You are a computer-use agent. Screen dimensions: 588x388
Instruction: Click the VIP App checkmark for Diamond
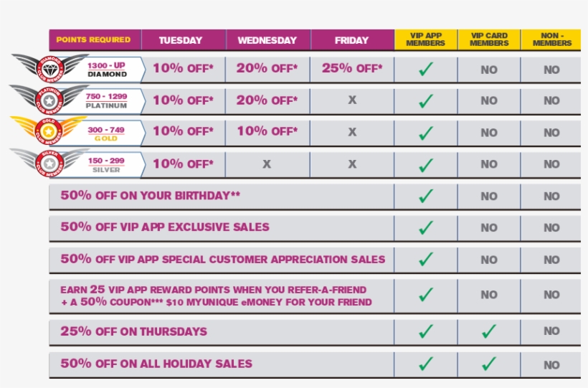tap(426, 70)
